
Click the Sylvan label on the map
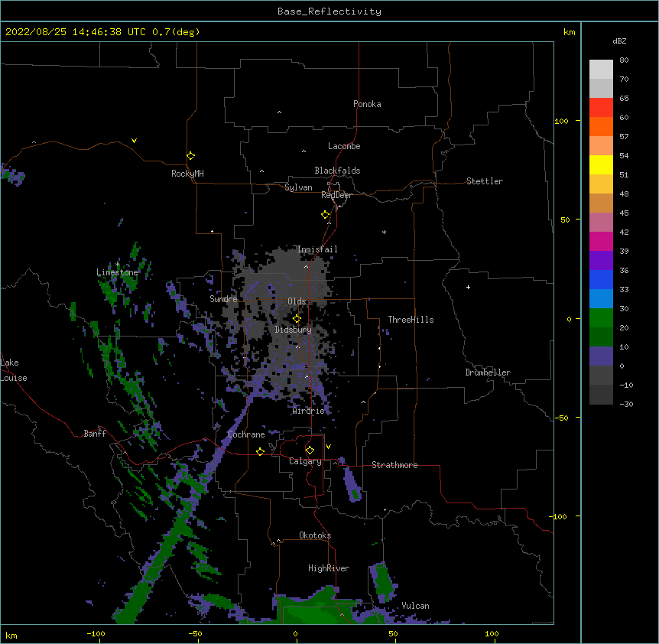(298, 187)
